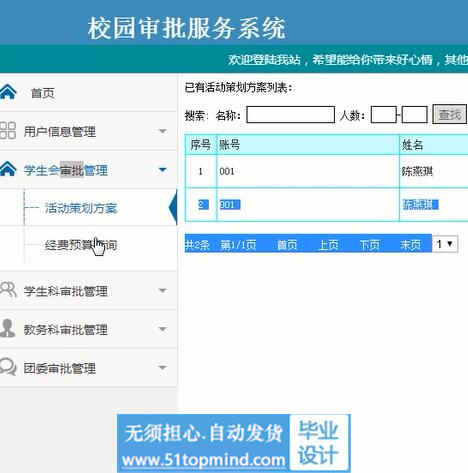Click the blue arrow marker beside 活动策划方案
Viewport: 468px width, 473px height.
pyautogui.click(x=173, y=207)
